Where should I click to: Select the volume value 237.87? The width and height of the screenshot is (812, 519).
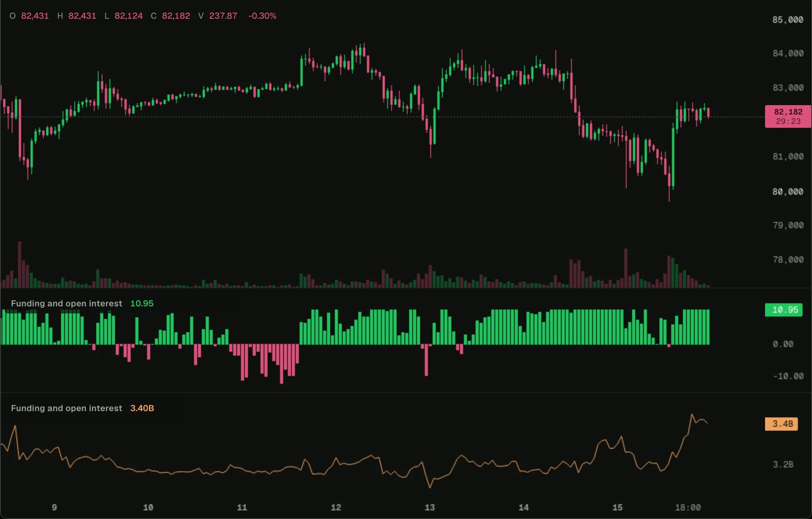click(223, 16)
